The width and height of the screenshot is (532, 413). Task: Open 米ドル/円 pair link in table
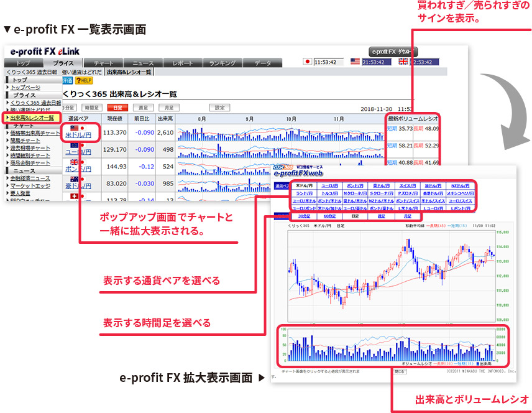click(x=78, y=135)
